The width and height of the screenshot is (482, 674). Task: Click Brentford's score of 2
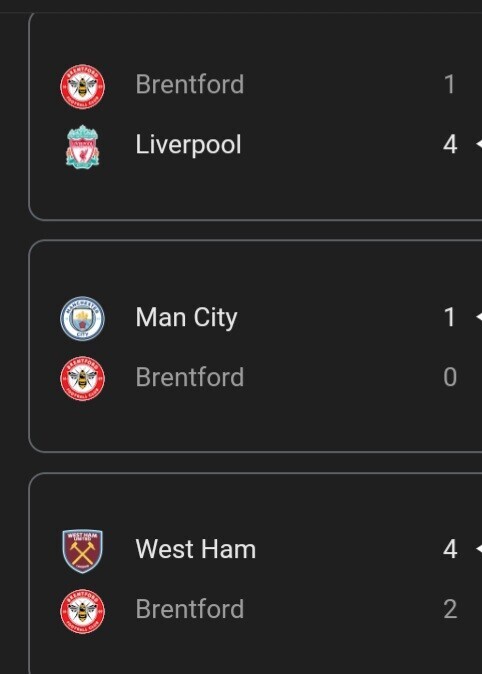pos(450,609)
